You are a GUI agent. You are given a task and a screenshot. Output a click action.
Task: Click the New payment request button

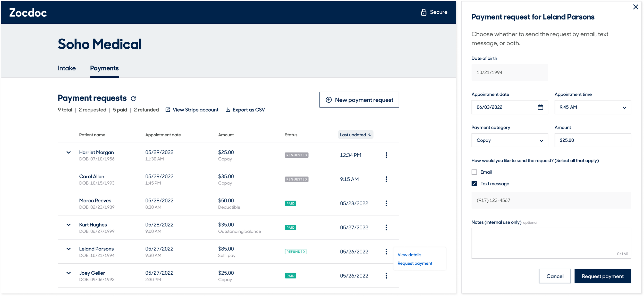point(359,100)
